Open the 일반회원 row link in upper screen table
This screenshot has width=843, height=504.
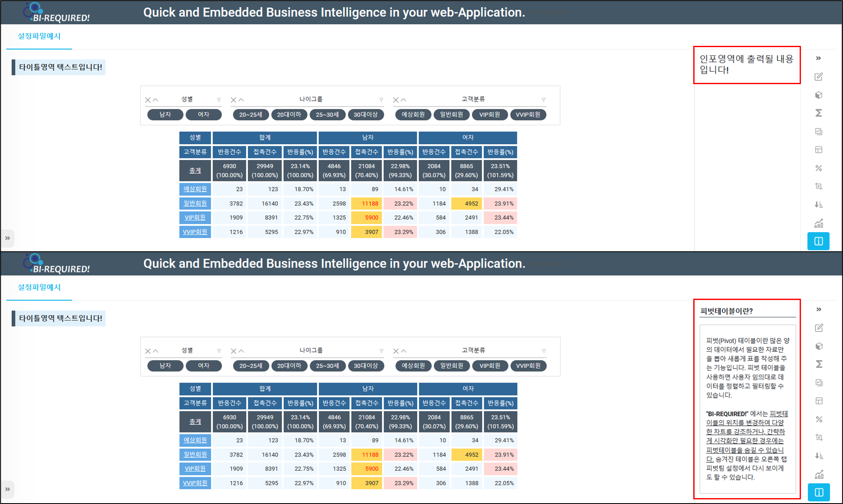[x=195, y=203]
